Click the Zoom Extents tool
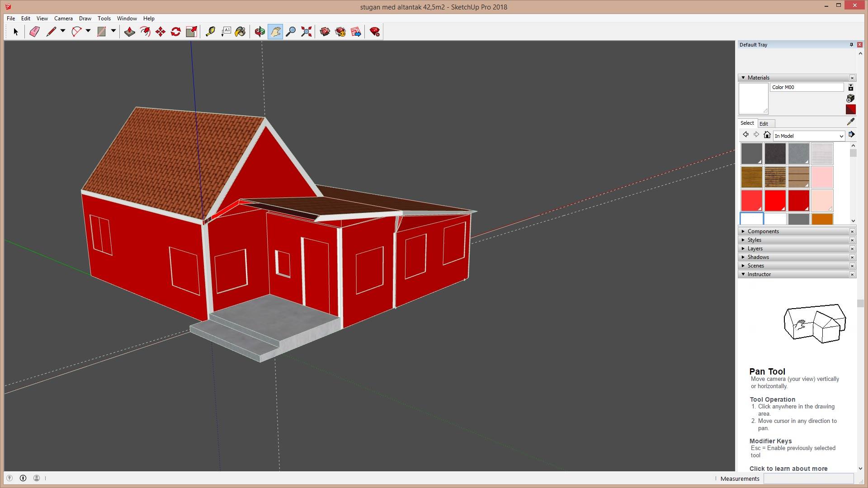This screenshot has width=868, height=488. 307,32
